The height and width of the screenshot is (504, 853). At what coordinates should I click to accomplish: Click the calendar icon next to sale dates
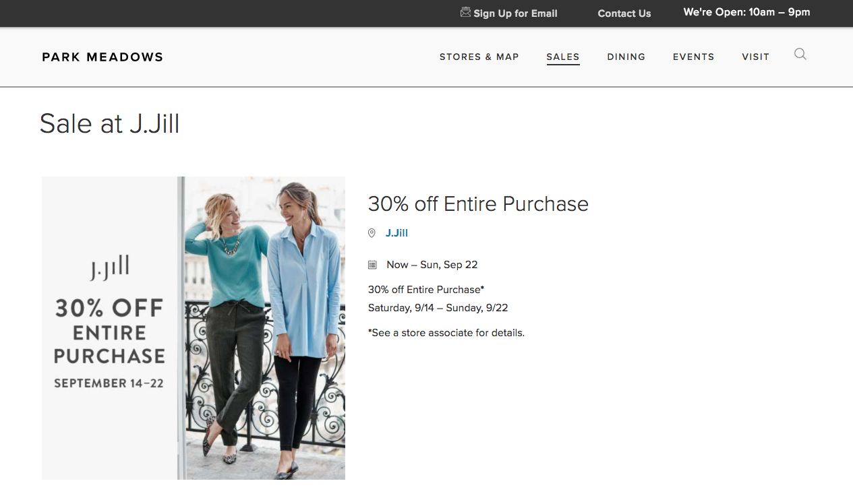(372, 265)
